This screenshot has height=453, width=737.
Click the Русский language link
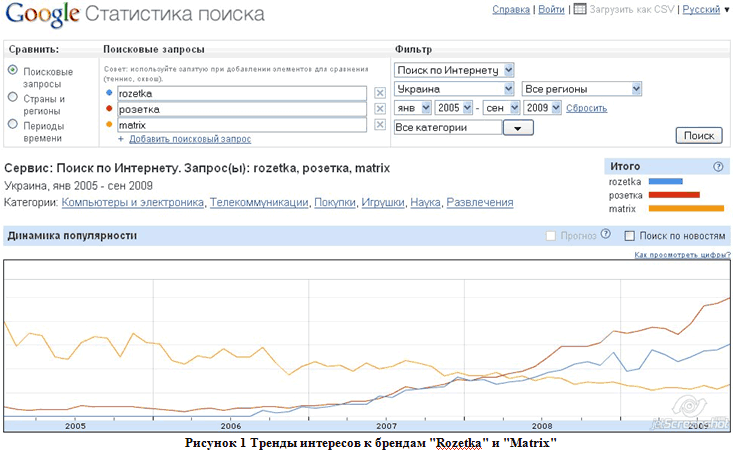[x=701, y=9]
